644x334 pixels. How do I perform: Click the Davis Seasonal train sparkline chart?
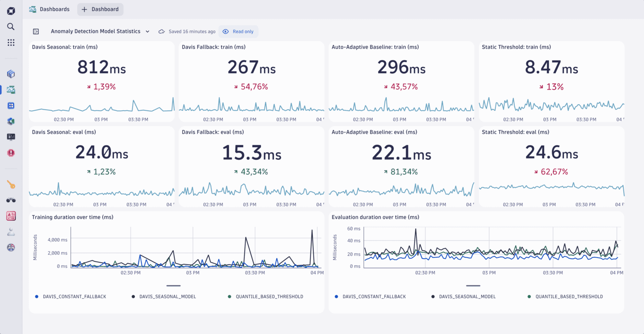101,108
